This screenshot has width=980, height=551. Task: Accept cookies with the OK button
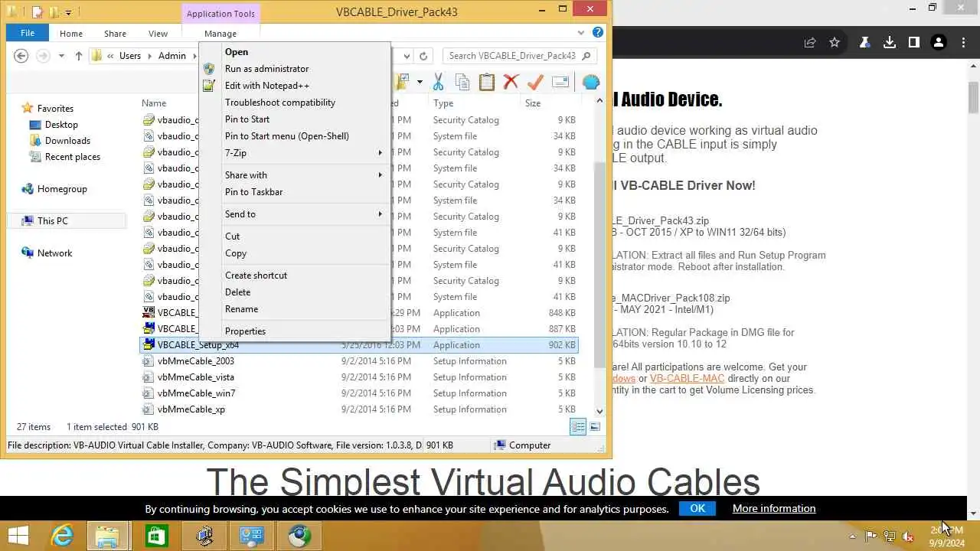pyautogui.click(x=697, y=508)
